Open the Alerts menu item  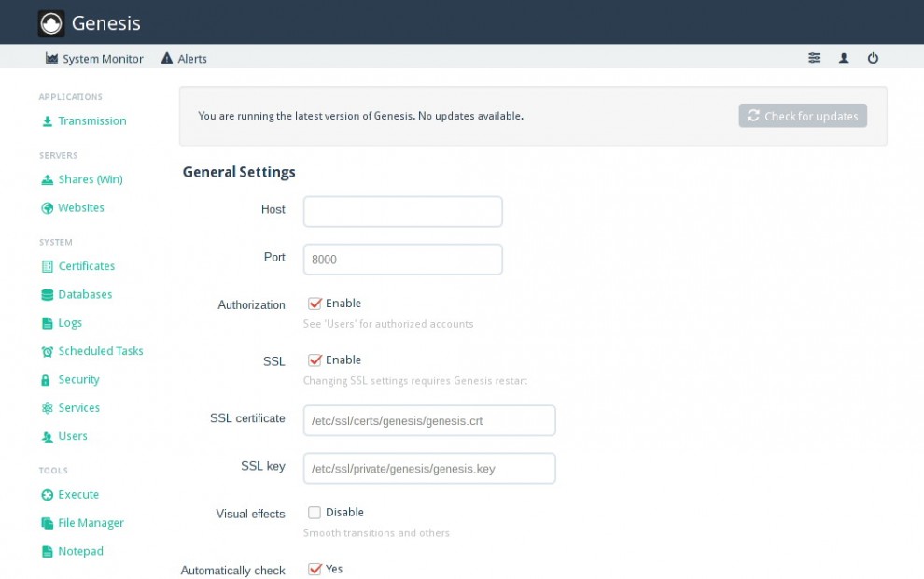pyautogui.click(x=184, y=59)
